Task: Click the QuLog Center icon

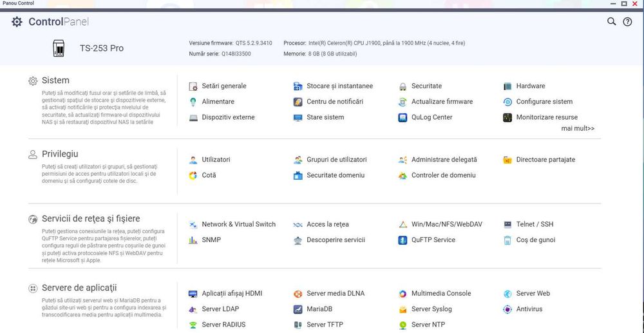Action: 402,117
